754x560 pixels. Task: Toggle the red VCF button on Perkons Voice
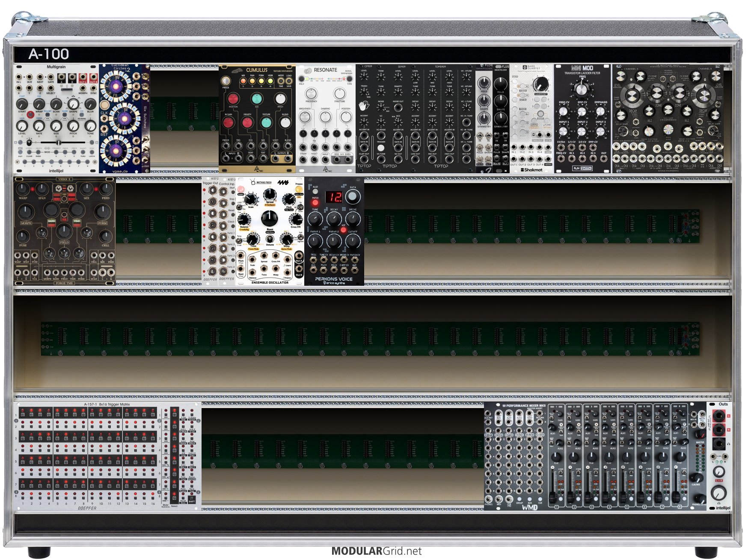343,230
